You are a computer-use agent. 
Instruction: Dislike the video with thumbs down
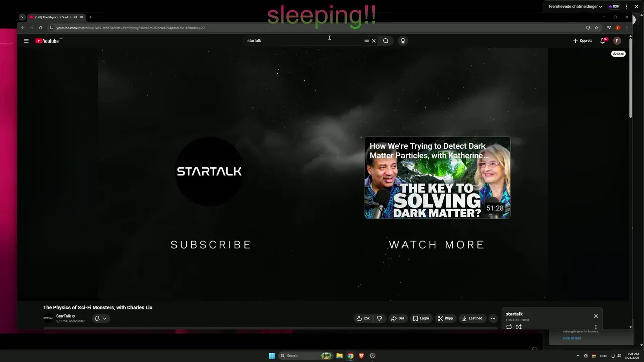click(379, 318)
